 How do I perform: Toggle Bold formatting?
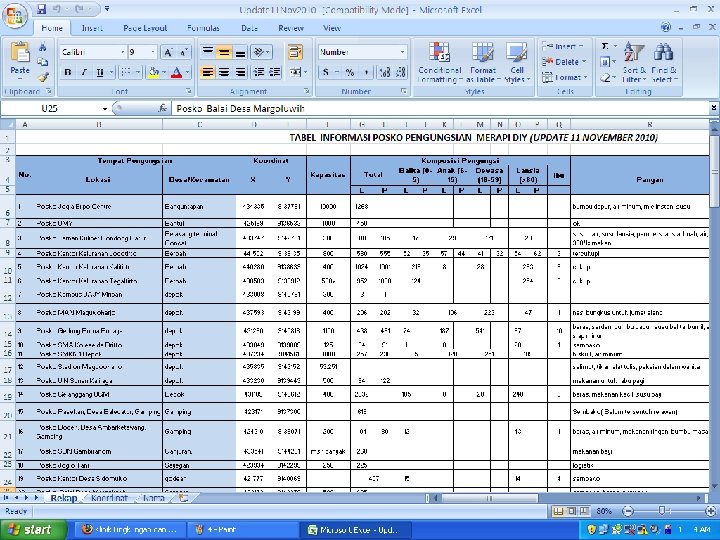(68, 72)
